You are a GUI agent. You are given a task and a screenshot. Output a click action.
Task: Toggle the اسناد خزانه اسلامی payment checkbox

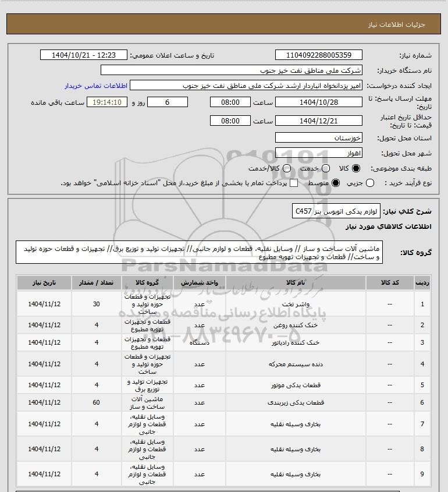[x=294, y=183]
